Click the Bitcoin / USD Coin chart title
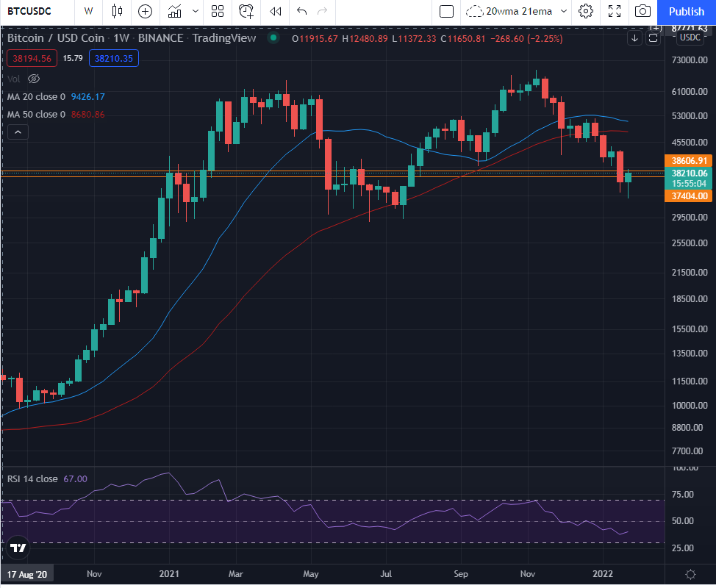Viewport: 716px width, 588px height. [56, 38]
